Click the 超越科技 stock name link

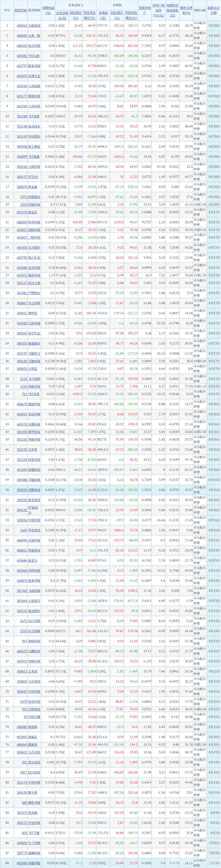click(34, 470)
